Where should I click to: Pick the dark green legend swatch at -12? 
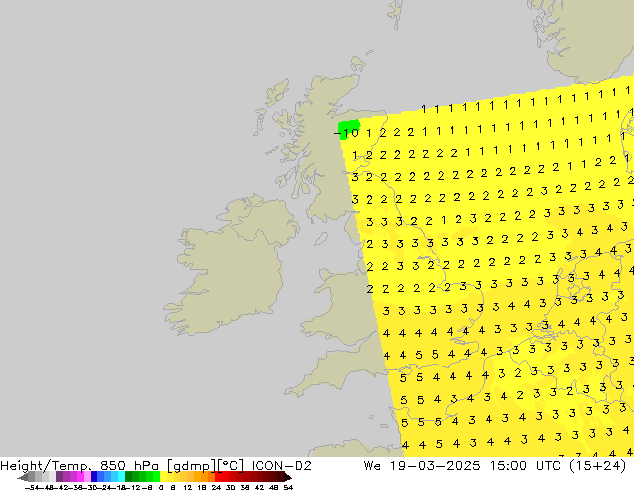[x=129, y=477]
